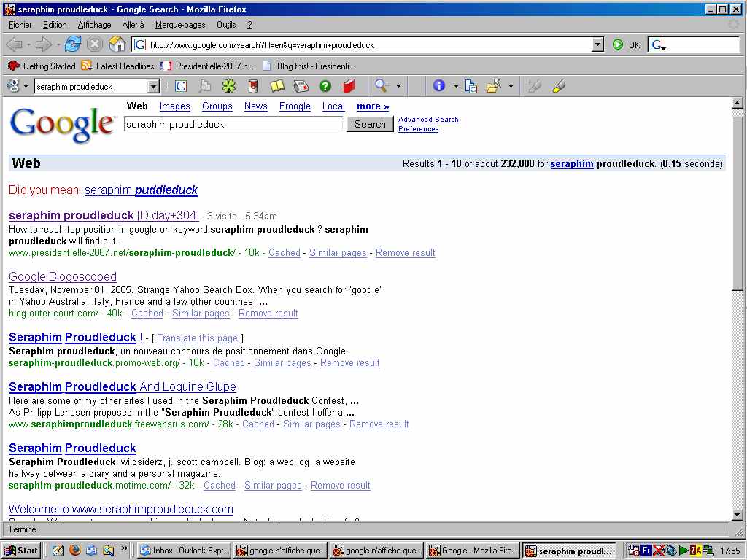
Task: Click the green clover I'm Feeling Lucky icon
Action: 229,86
